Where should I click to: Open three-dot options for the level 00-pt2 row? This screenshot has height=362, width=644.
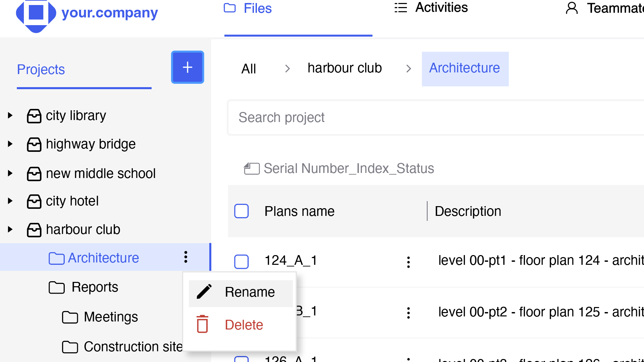coord(408,313)
